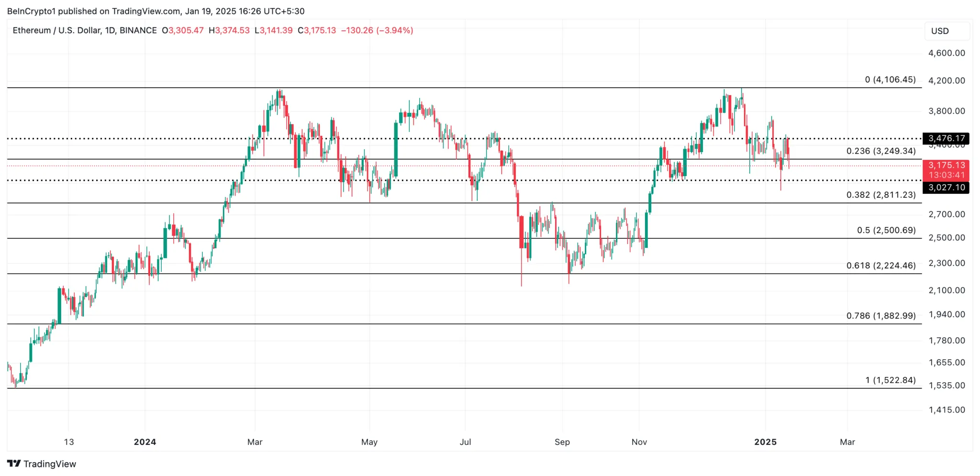This screenshot has width=980, height=476.
Task: Open the USD currency selector
Action: point(940,31)
